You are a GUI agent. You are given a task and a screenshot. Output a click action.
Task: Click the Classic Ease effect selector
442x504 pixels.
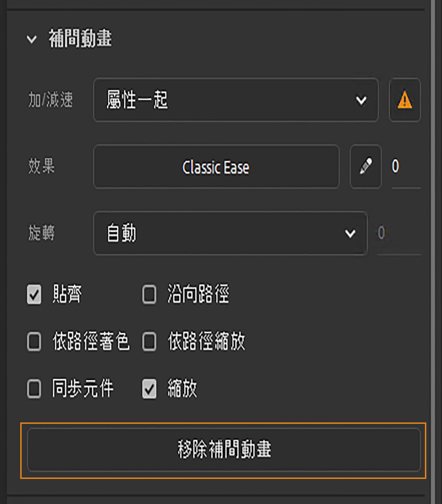[216, 167]
